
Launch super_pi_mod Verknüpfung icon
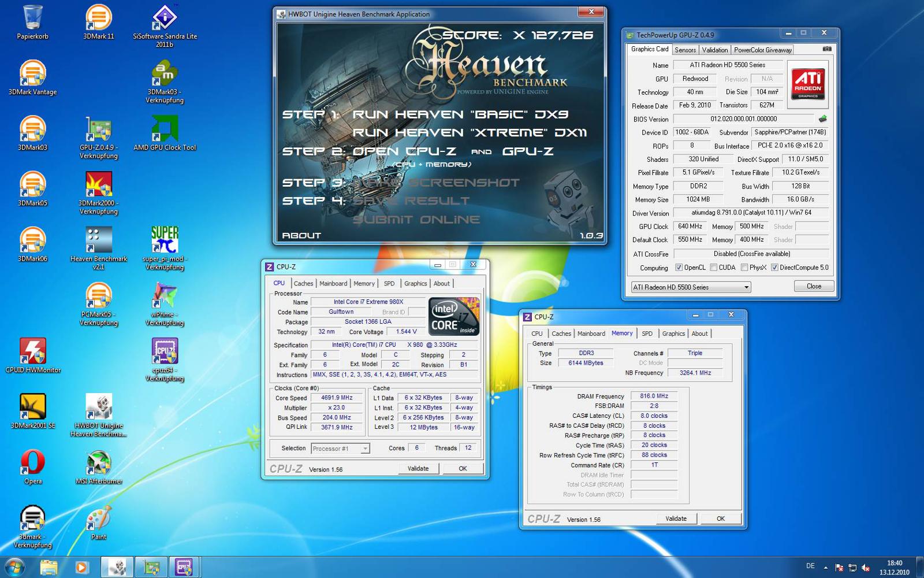[x=165, y=248]
